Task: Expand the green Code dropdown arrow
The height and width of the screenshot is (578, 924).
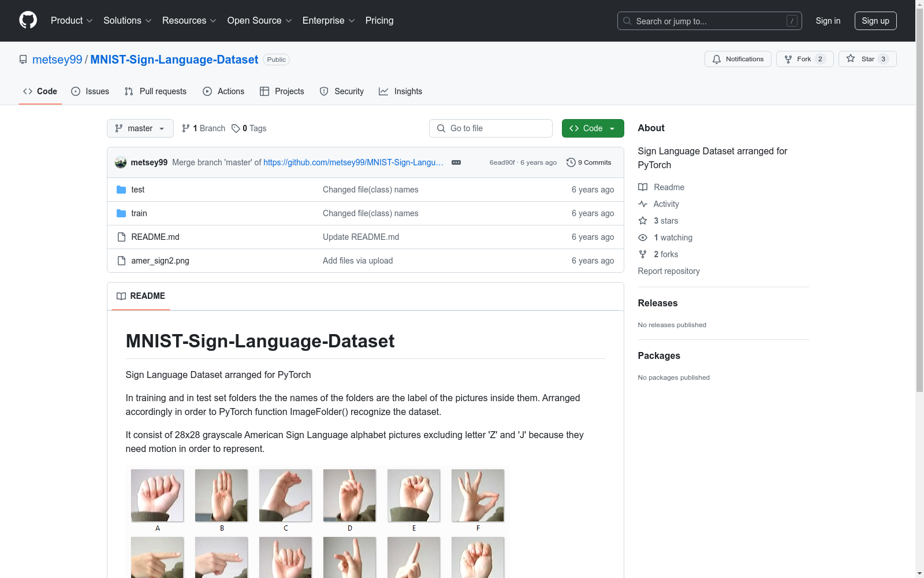Action: 613,128
